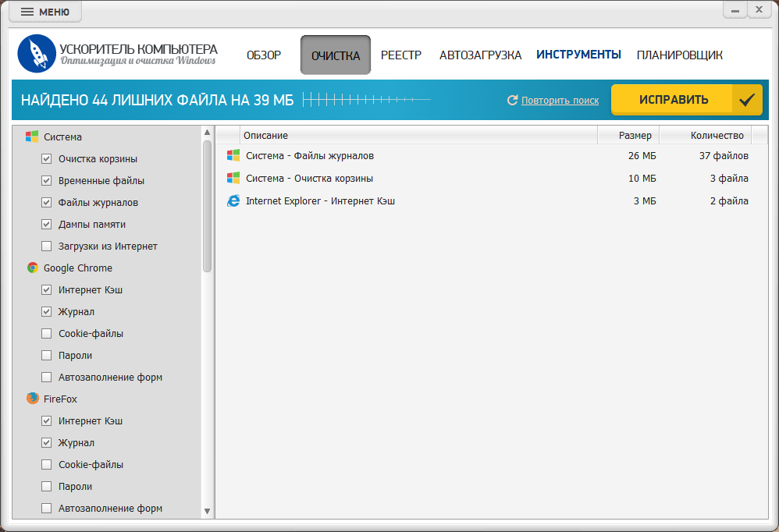Click the sidebar scroll-down arrow

click(x=207, y=511)
